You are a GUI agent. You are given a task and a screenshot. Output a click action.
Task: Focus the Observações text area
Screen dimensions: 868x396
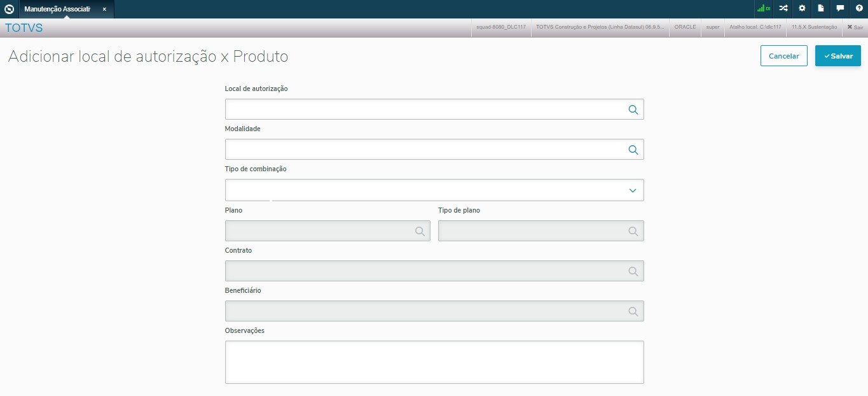tap(434, 362)
